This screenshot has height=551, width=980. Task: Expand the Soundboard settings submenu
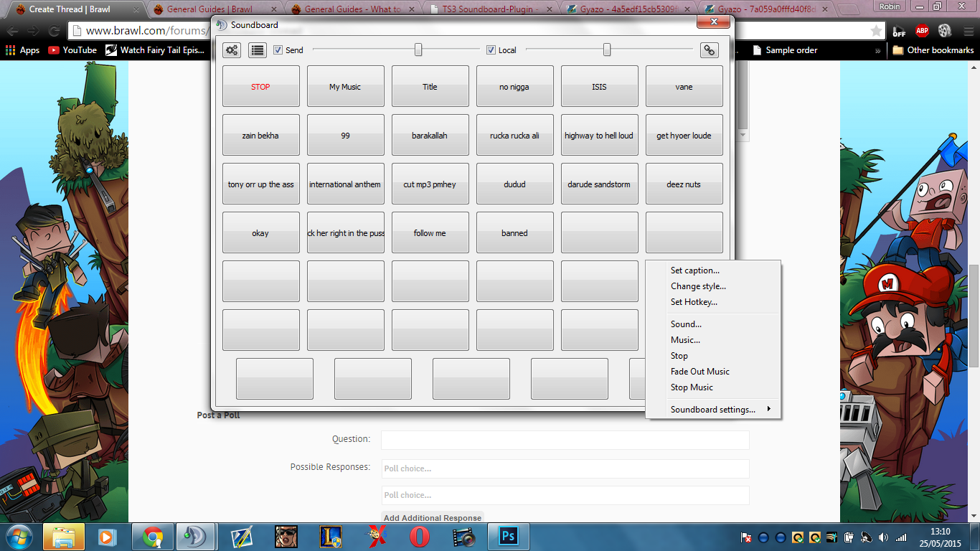712,410
